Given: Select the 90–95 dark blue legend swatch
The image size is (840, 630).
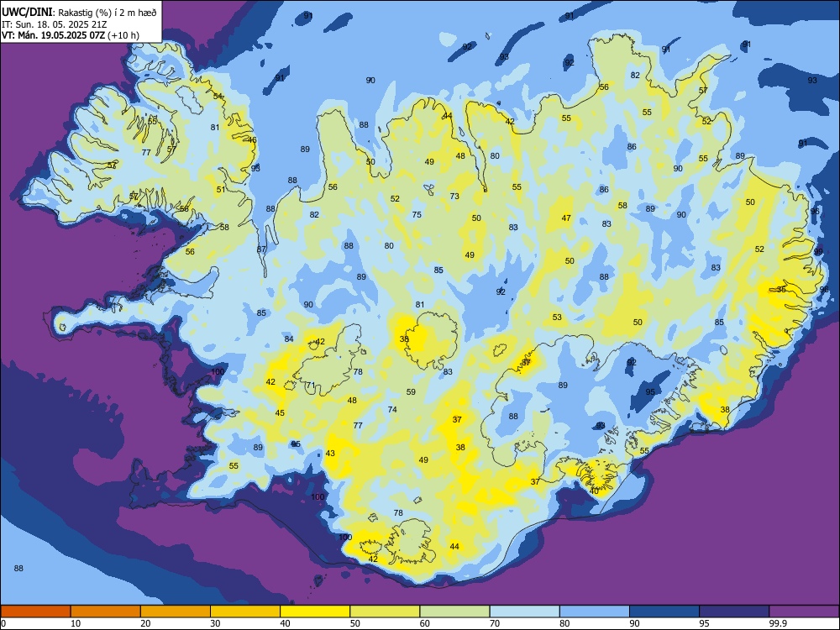Looking at the screenshot, I should 664,612.
